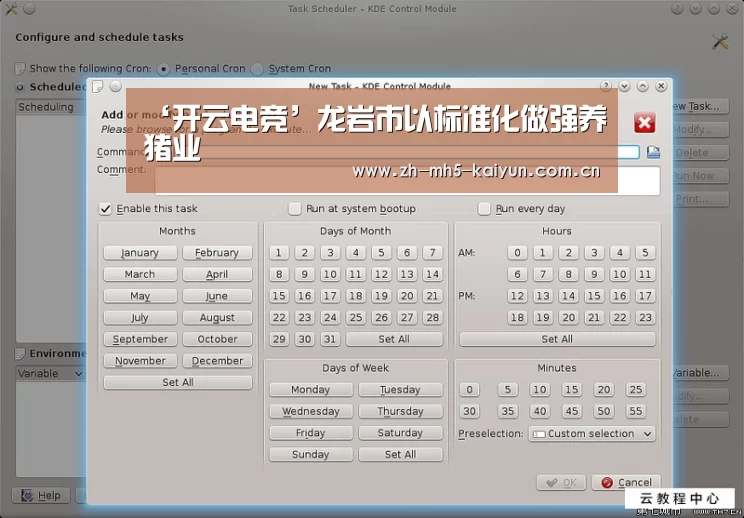Toggle the January month button
Screen dimensions: 744x518
coord(140,253)
